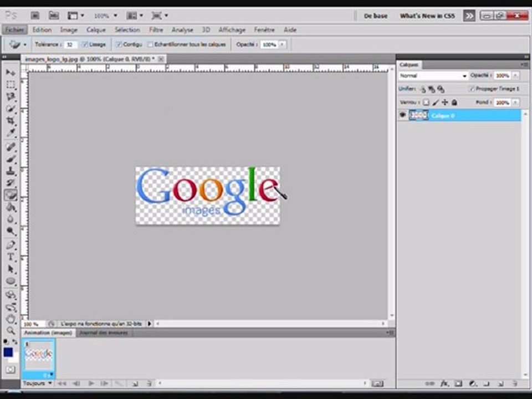This screenshot has height=399, width=532.
Task: Open the Normal blend mode dropdown
Action: [x=433, y=76]
